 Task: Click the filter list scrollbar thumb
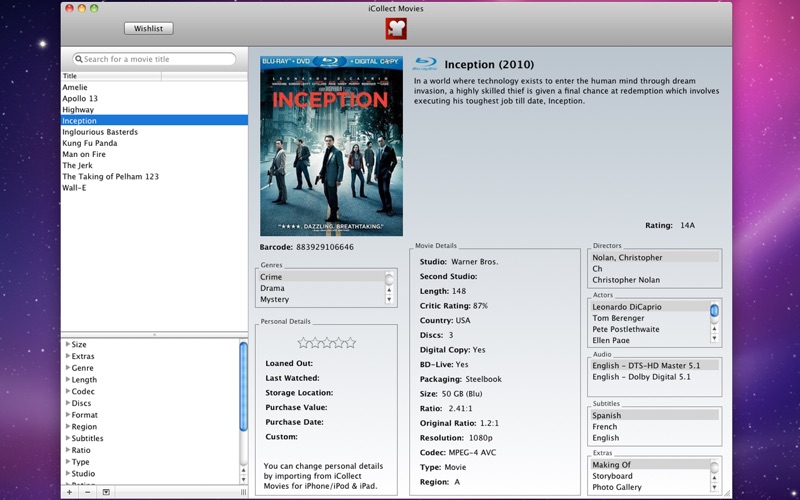coord(243,387)
